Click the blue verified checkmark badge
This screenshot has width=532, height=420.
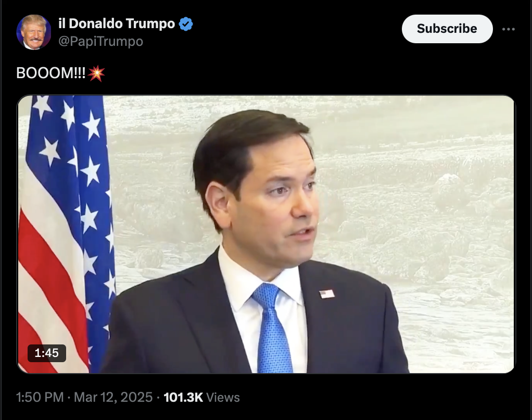(x=186, y=24)
